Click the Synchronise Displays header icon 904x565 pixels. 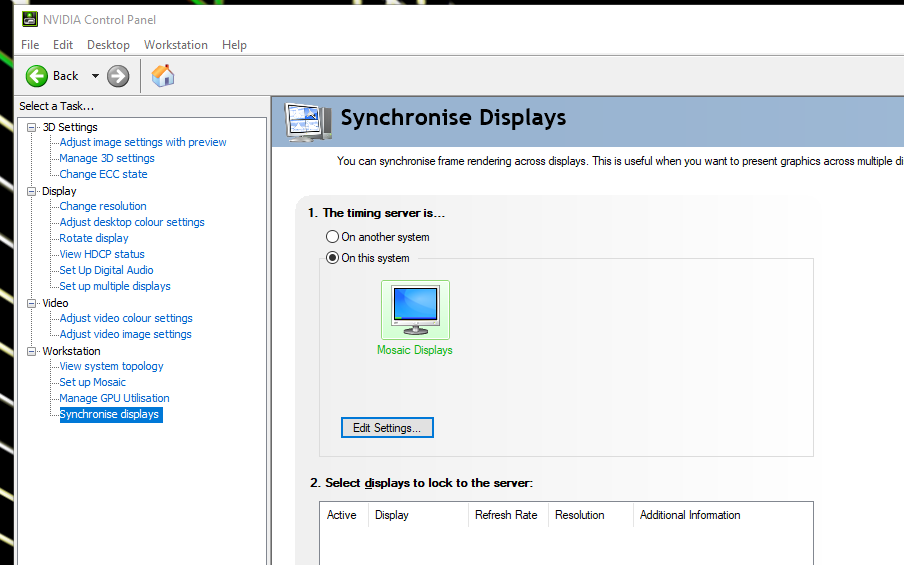pyautogui.click(x=308, y=122)
